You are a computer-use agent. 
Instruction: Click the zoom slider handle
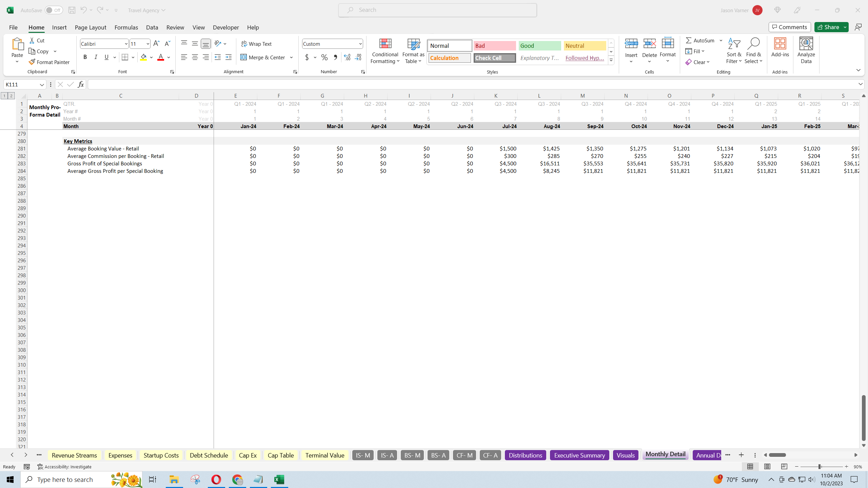click(x=820, y=467)
